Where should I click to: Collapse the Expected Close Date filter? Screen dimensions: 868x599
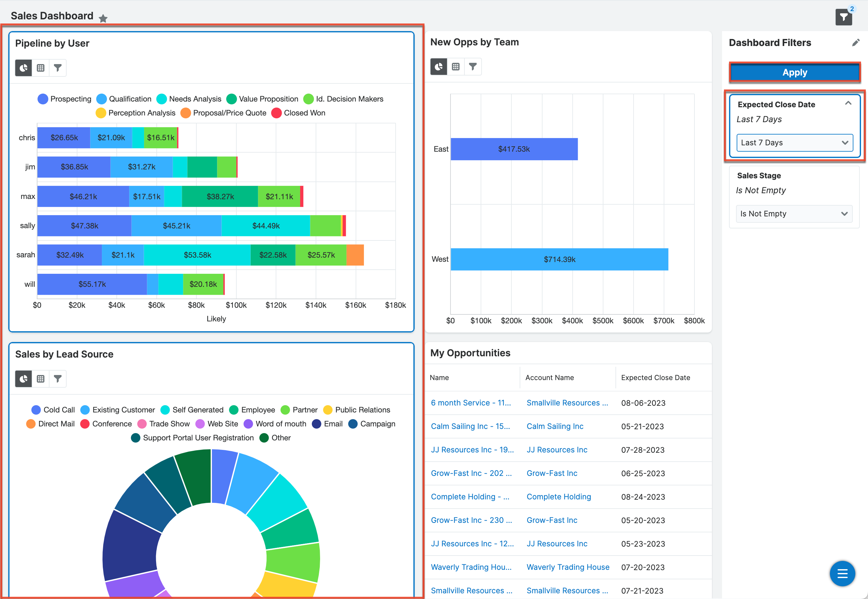tap(848, 103)
